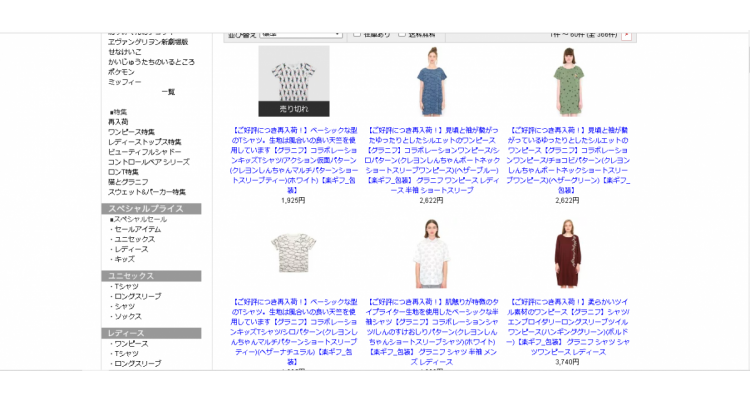This screenshot has width=750, height=400.
Task: Open レディーストップス特集 link
Action: tap(144, 142)
